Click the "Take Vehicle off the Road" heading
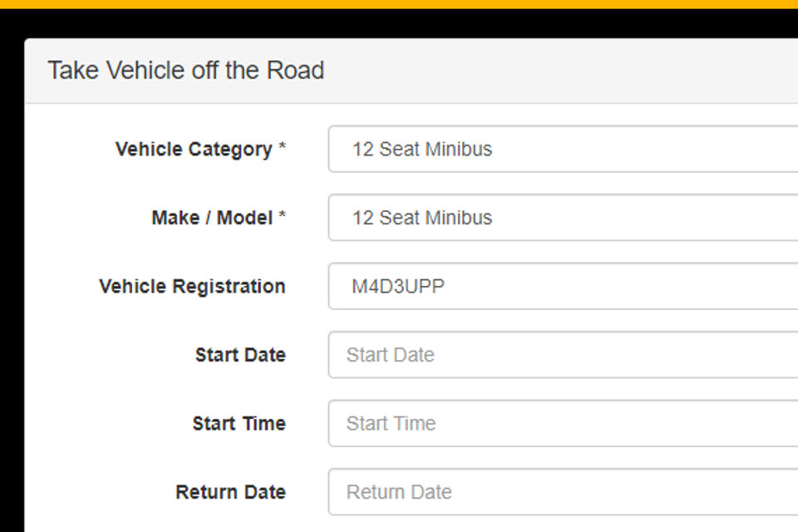798x532 pixels. [x=185, y=71]
